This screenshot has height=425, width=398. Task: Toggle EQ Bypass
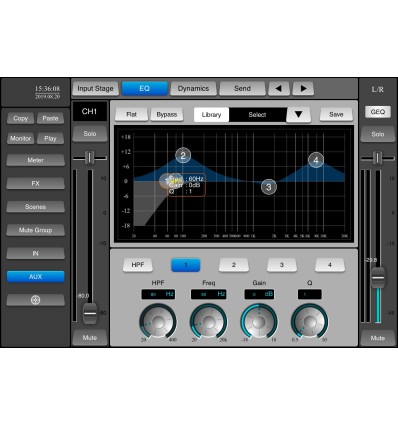tap(167, 115)
